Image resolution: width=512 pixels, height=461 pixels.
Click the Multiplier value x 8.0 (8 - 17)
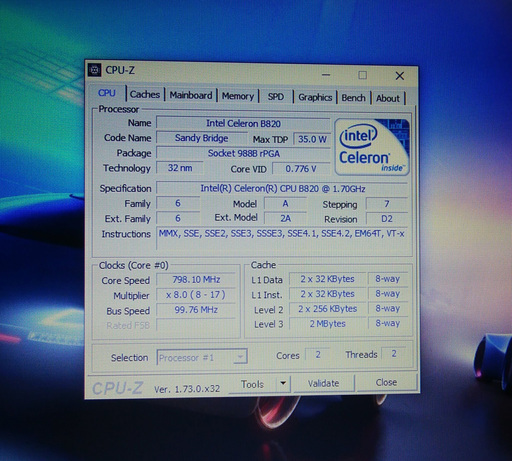pyautogui.click(x=196, y=295)
